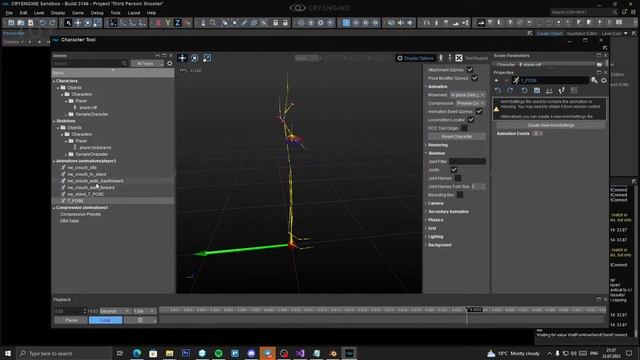Click Assets panel search magnifier icon
Screen dimensions: 640x360
tap(124, 64)
